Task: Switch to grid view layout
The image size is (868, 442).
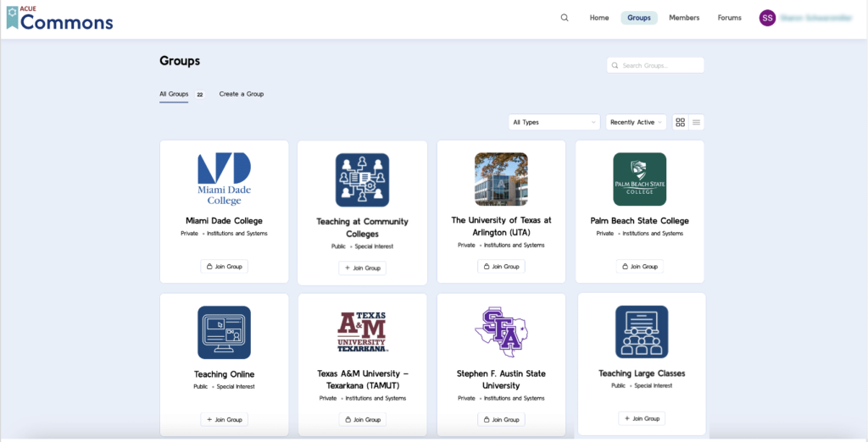Action: tap(680, 122)
